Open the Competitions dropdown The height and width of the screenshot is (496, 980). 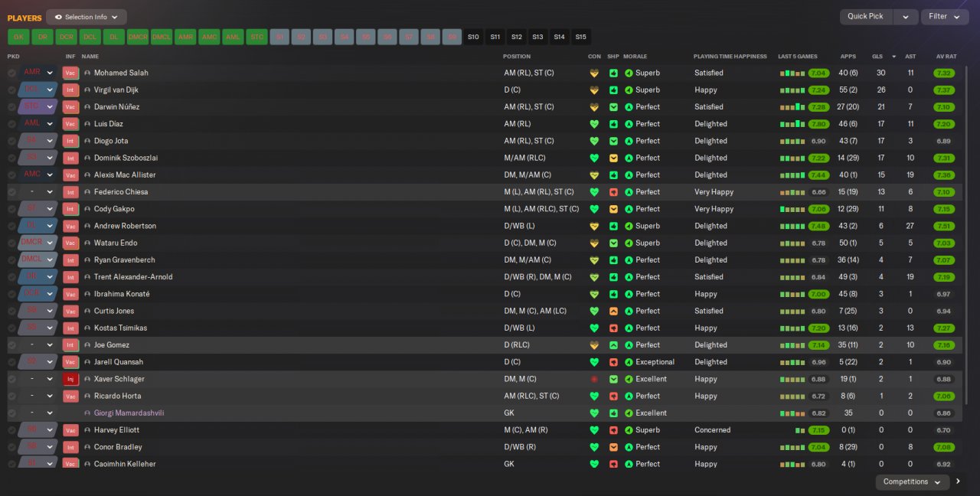[912, 482]
